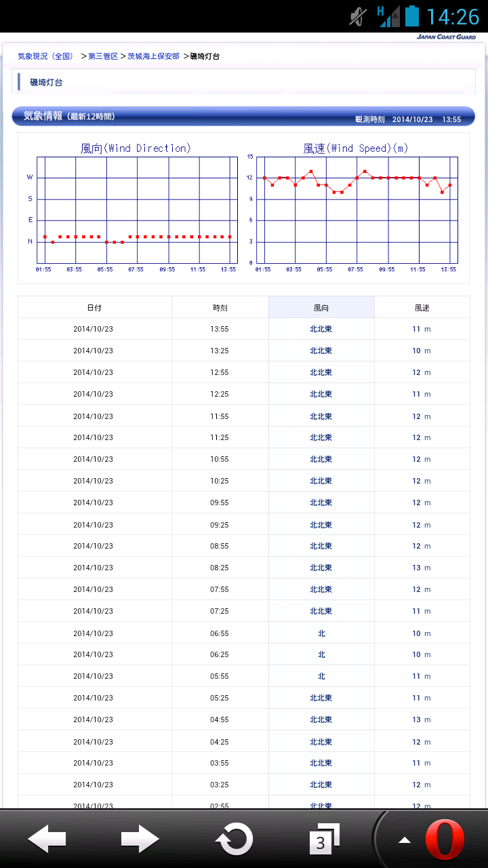Open the red Opera menu button
Viewport: 488px width, 868px height.
[x=445, y=840]
